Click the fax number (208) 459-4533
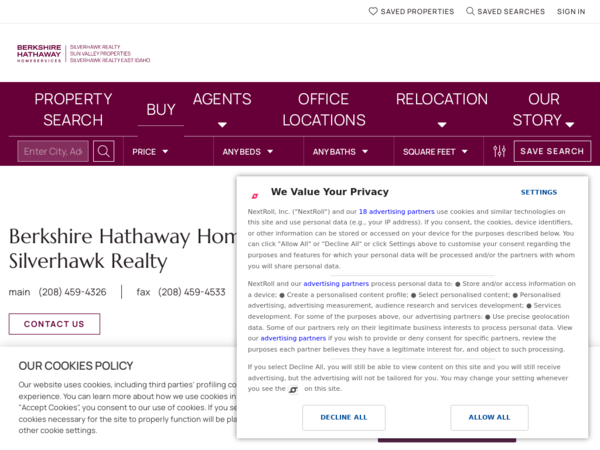Viewport: 600px width, 450px height. (x=192, y=292)
